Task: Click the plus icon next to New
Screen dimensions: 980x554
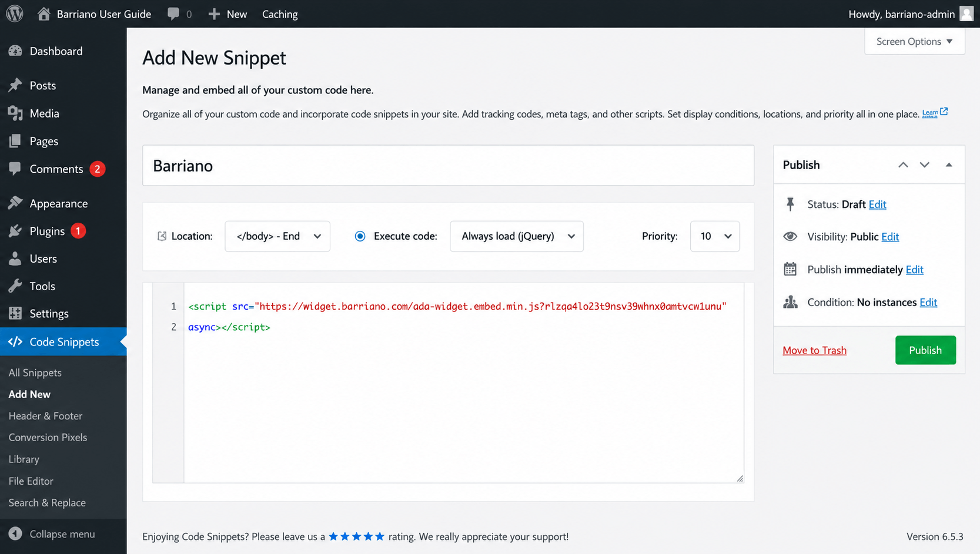Action: coord(214,14)
